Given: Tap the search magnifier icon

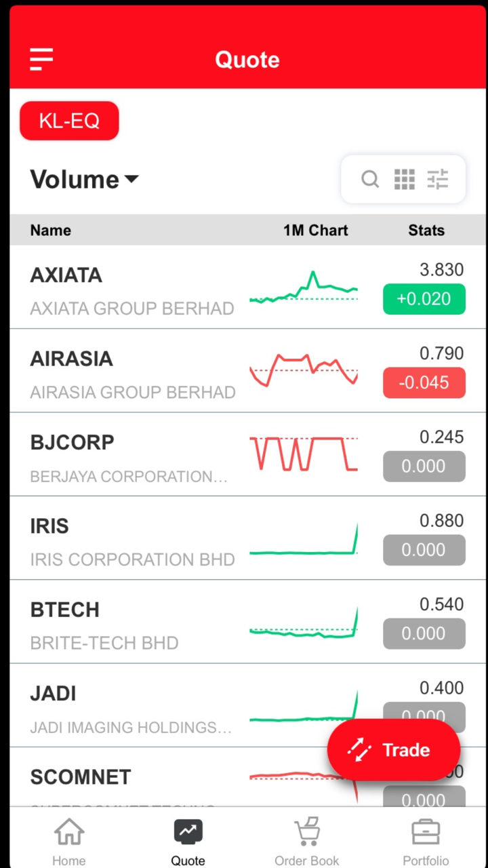Looking at the screenshot, I should click(x=370, y=179).
